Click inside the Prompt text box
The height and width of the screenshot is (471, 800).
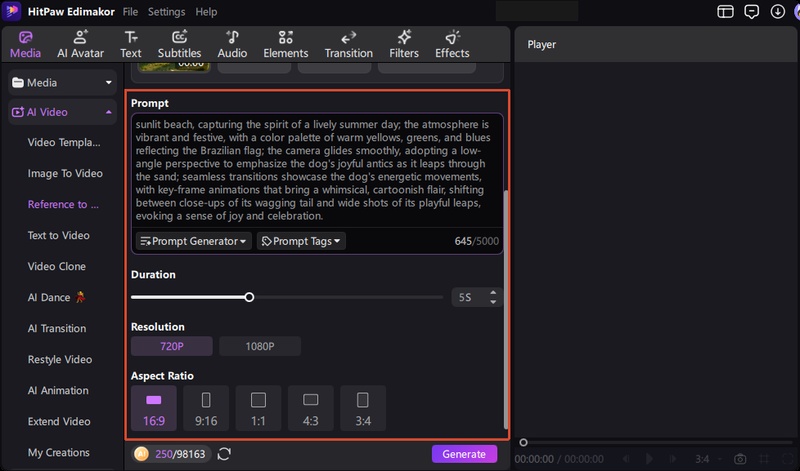pyautogui.click(x=316, y=170)
